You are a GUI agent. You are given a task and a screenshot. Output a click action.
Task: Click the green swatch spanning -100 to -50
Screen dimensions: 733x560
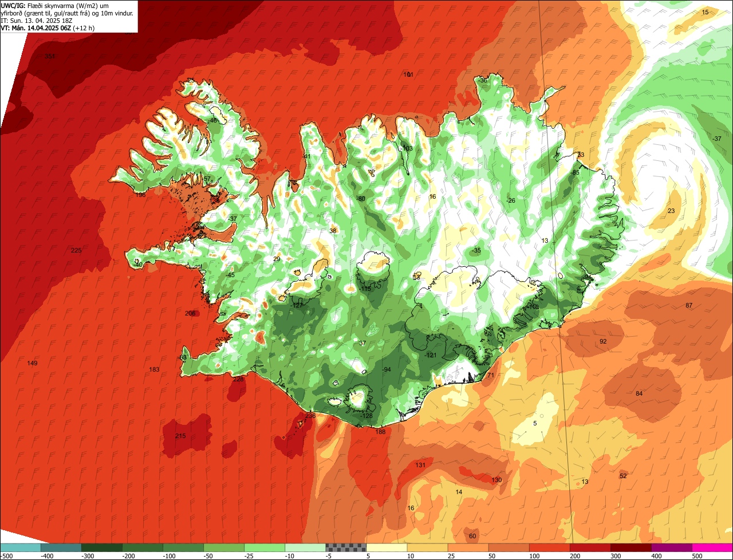tap(183, 547)
